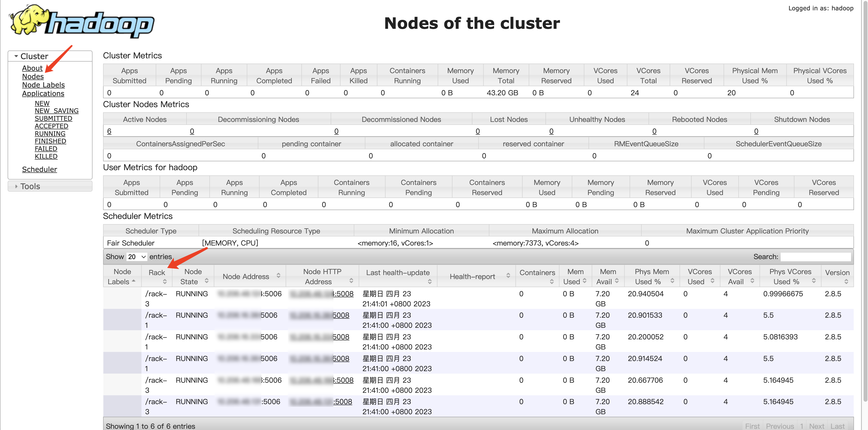Open the RUNNING applications link
This screenshot has height=430, width=868.
click(x=50, y=133)
